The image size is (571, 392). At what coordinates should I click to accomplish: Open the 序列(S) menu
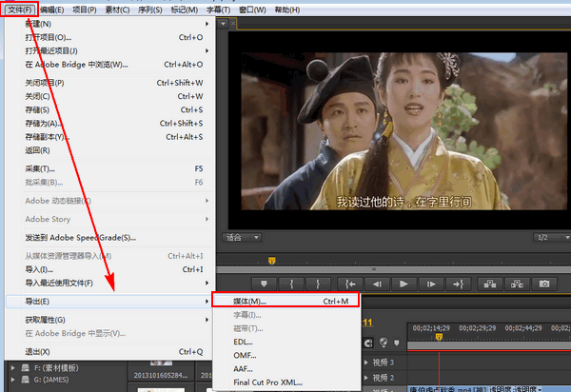pyautogui.click(x=150, y=10)
